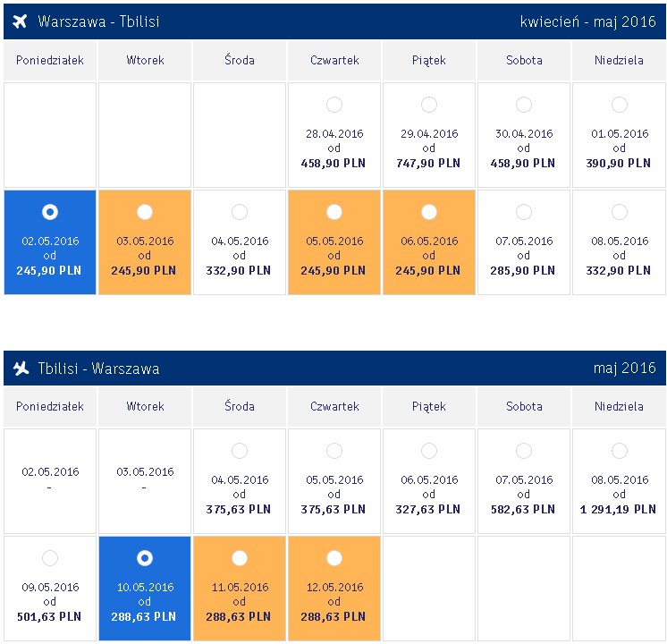Select the 07.05.2016 return flight for 582,63 PLN
Viewport: 667px width, 644px height.
tap(524, 451)
